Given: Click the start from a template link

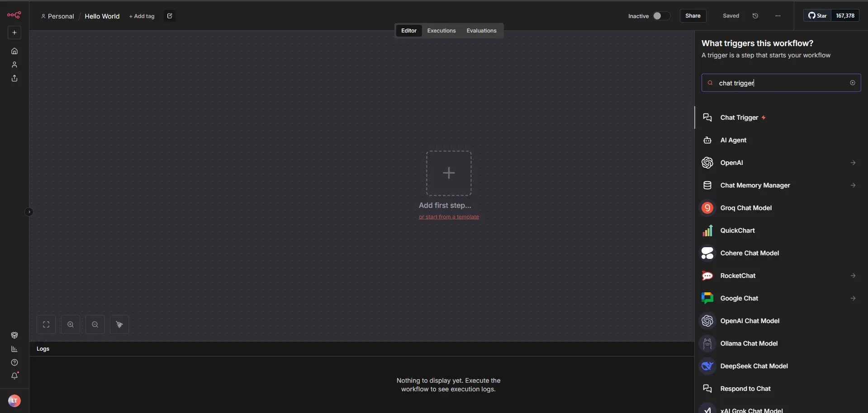Looking at the screenshot, I should pos(449,217).
